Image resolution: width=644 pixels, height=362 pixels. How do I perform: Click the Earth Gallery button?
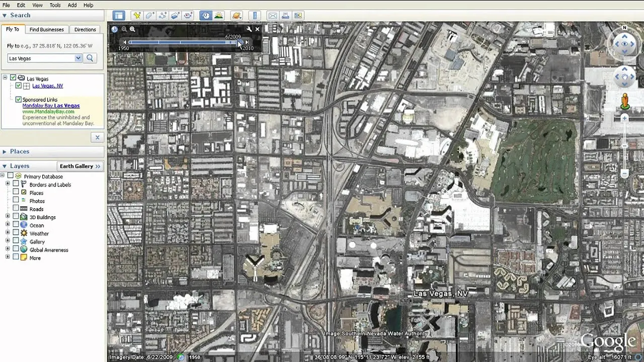tap(80, 166)
